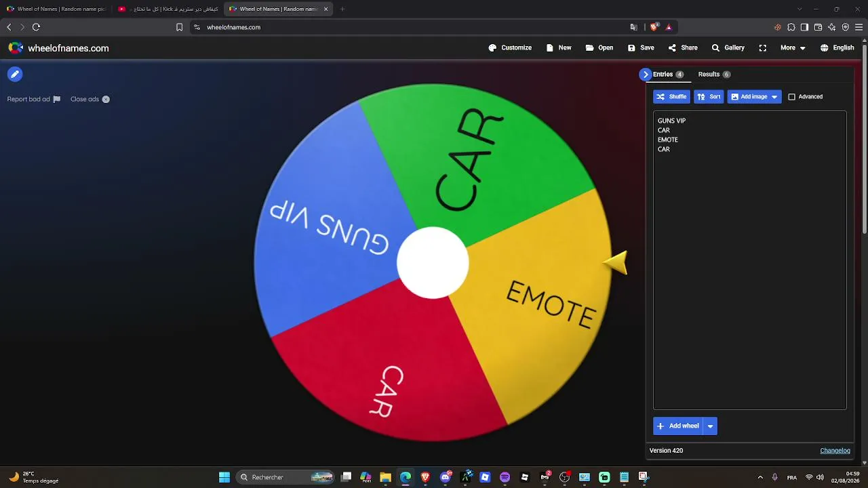The image size is (868, 488).
Task: Sort the entries alphabetically
Action: [709, 97]
